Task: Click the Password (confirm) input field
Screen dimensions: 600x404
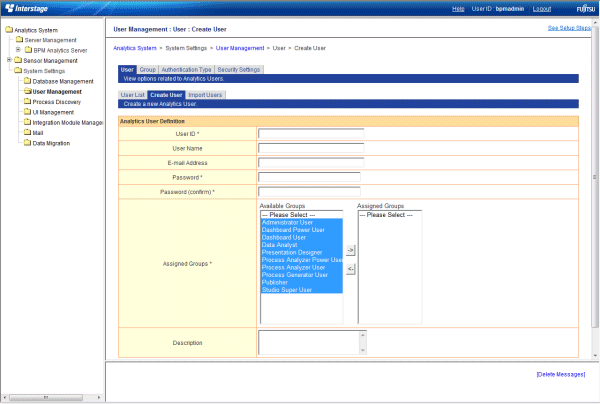Action: pyautogui.click(x=309, y=191)
